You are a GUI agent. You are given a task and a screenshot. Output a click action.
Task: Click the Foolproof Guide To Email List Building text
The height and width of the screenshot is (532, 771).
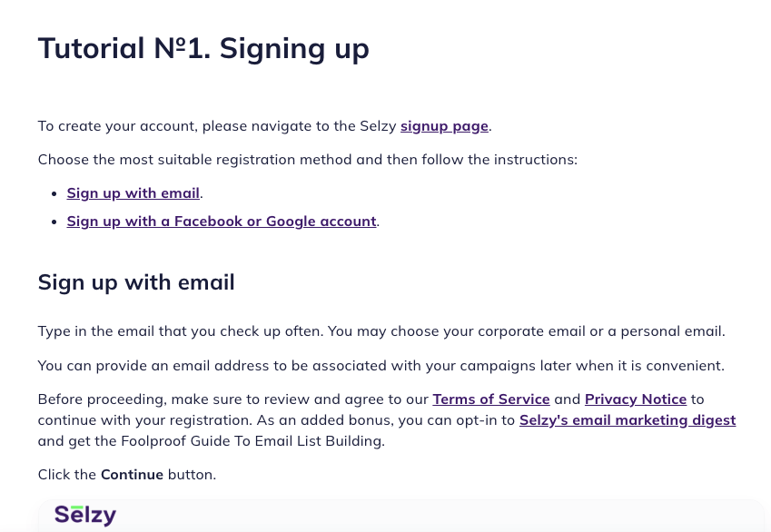pyautogui.click(x=252, y=441)
